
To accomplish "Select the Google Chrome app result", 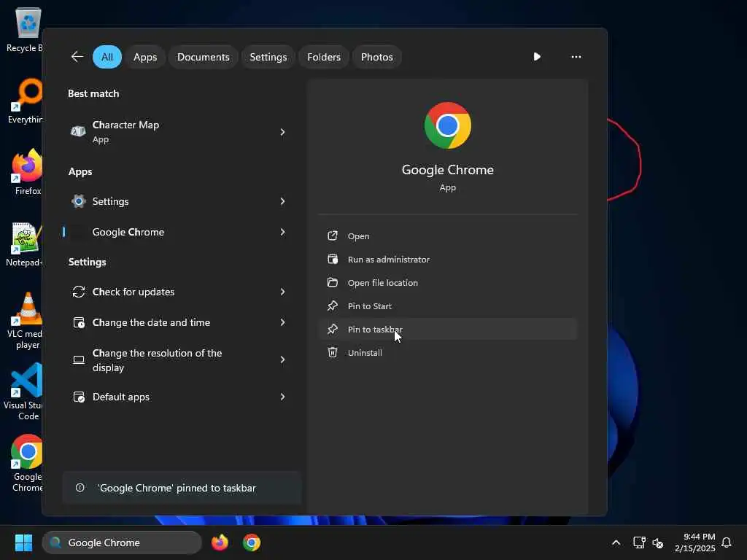I will click(x=179, y=232).
